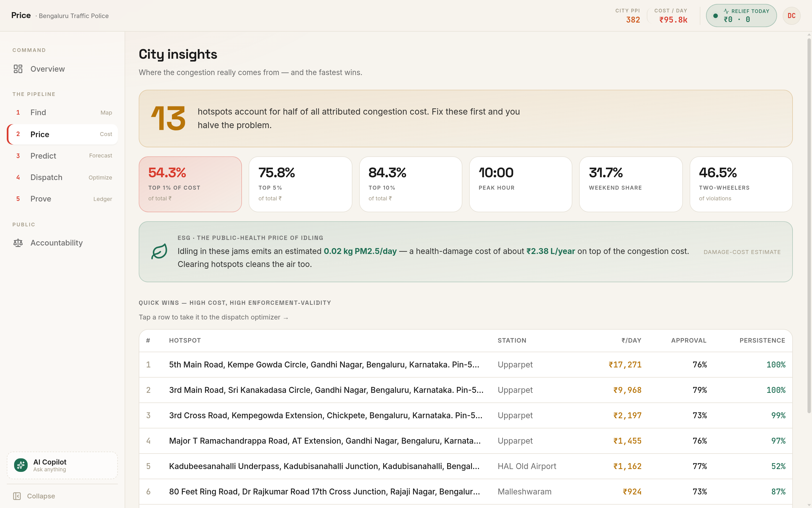Open AI Copilot Ask anything panel

coord(62,465)
